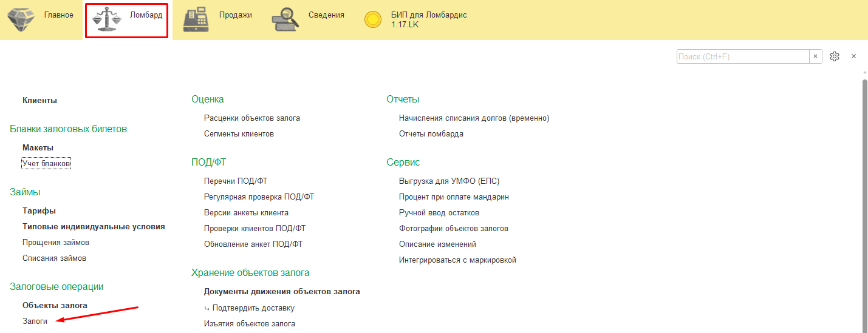Open Перечни ПОД/ФТ link
The image size is (868, 333).
coord(236,181)
